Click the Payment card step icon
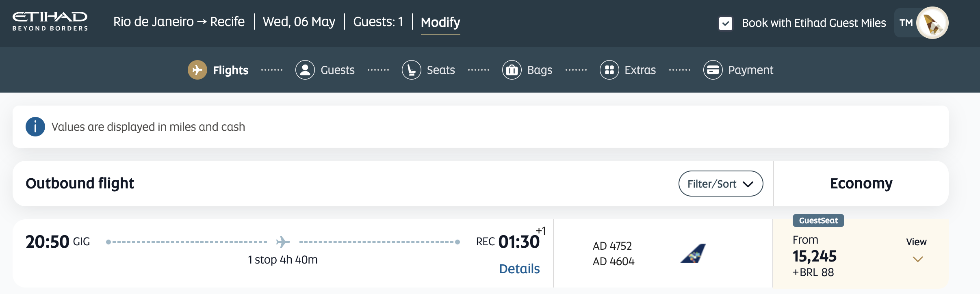 pos(713,70)
